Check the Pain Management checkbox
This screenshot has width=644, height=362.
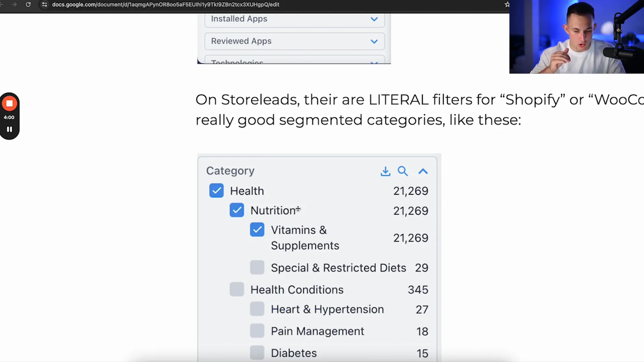[257, 331]
